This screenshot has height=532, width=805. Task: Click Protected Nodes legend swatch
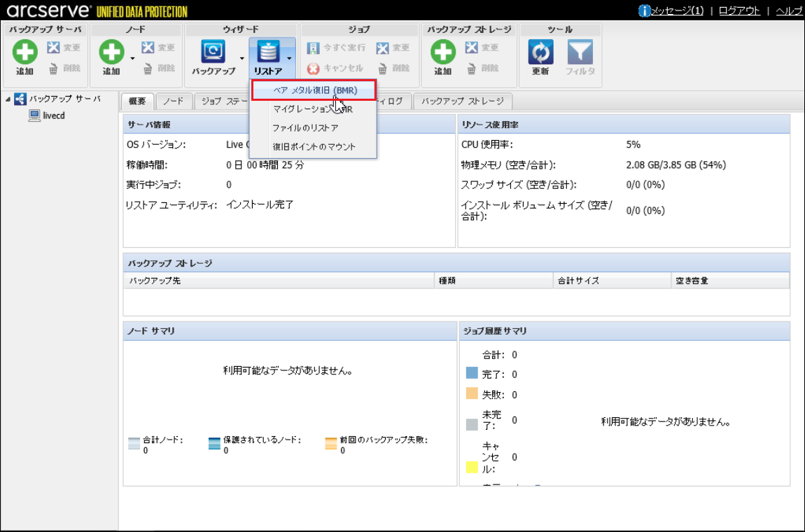coord(215,444)
